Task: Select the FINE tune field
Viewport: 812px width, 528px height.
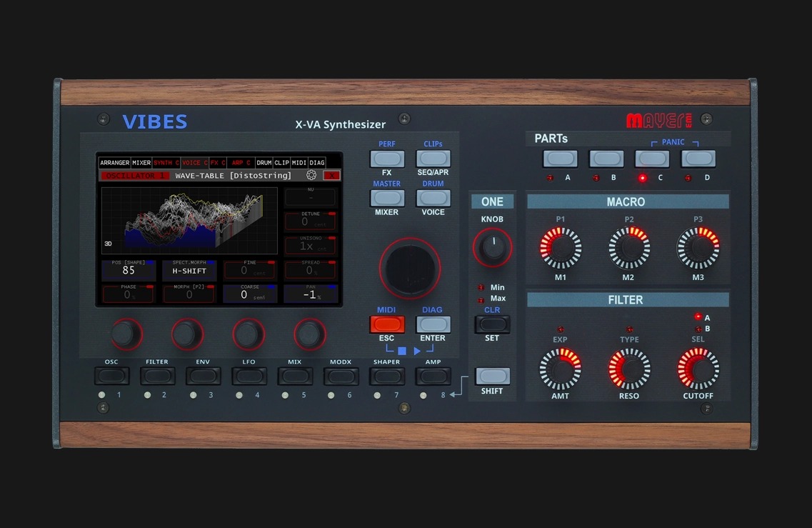Action: 250,269
